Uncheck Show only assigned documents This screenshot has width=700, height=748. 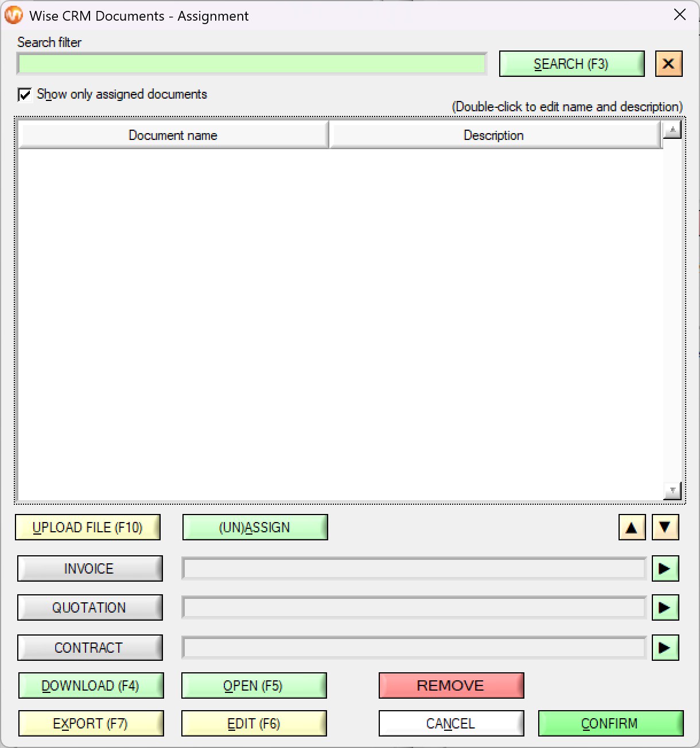25,95
